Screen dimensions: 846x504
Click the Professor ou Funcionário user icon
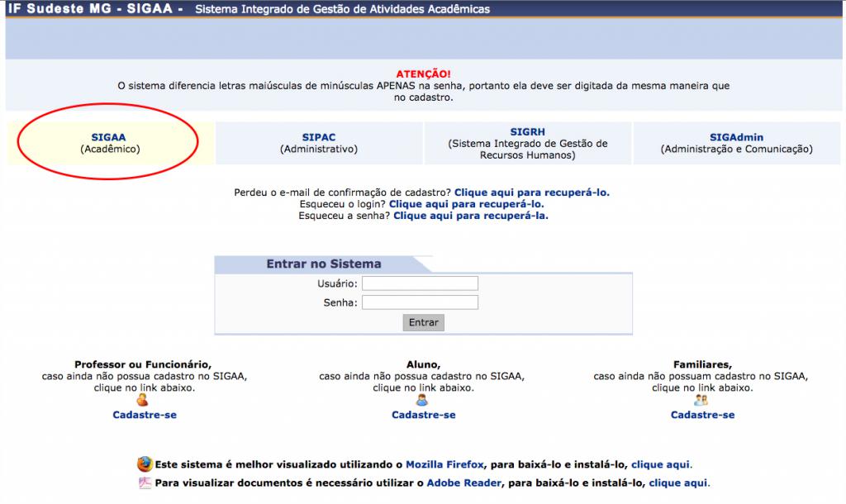click(144, 401)
